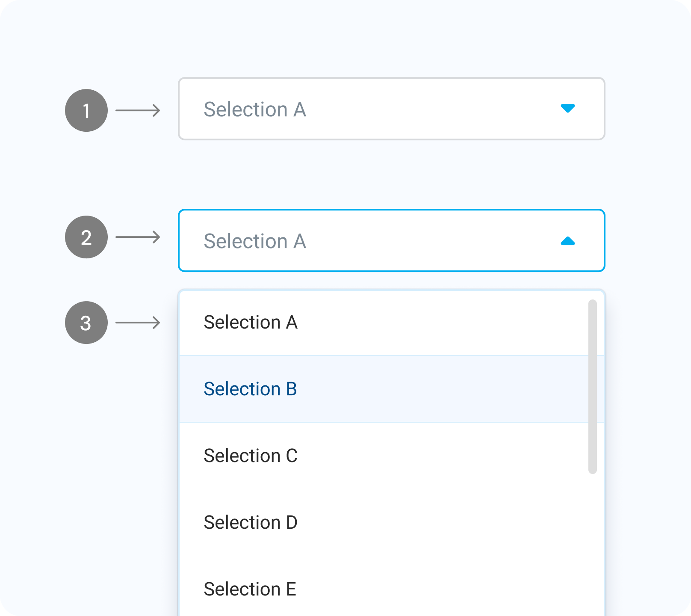Screen dimensions: 691x616
Task: Select the 'Selection D' list item
Action: (x=251, y=523)
